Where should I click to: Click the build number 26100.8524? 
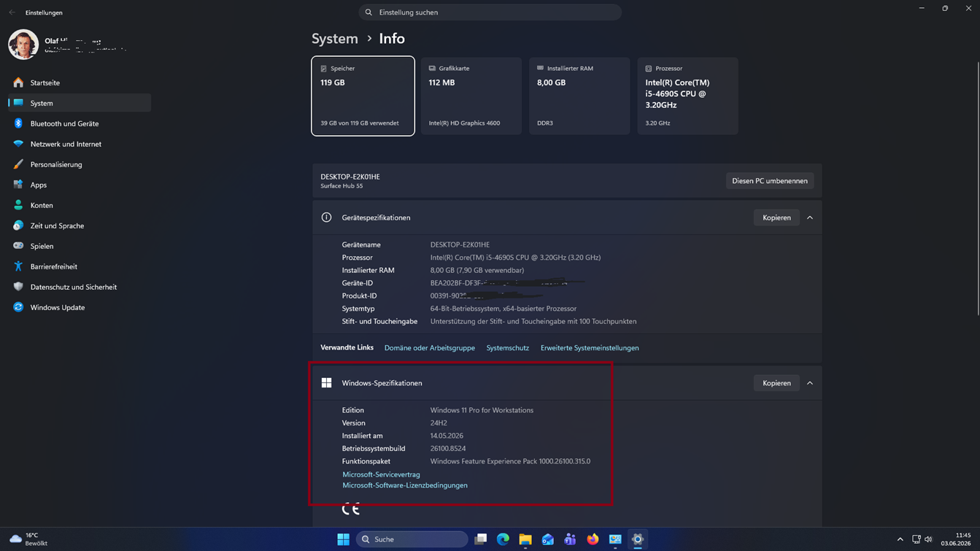(448, 449)
